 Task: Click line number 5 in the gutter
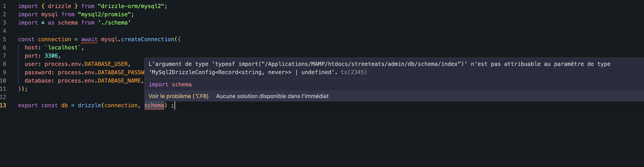click(4, 39)
